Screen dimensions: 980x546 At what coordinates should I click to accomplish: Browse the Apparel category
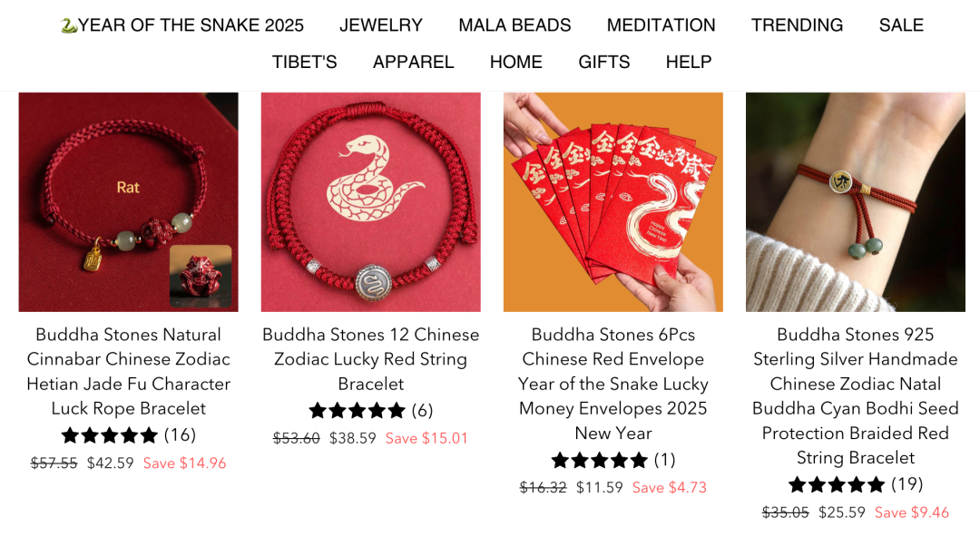(x=413, y=62)
